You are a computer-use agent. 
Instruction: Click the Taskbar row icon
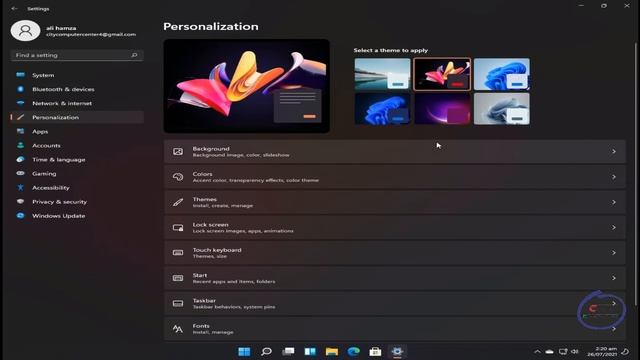[178, 303]
